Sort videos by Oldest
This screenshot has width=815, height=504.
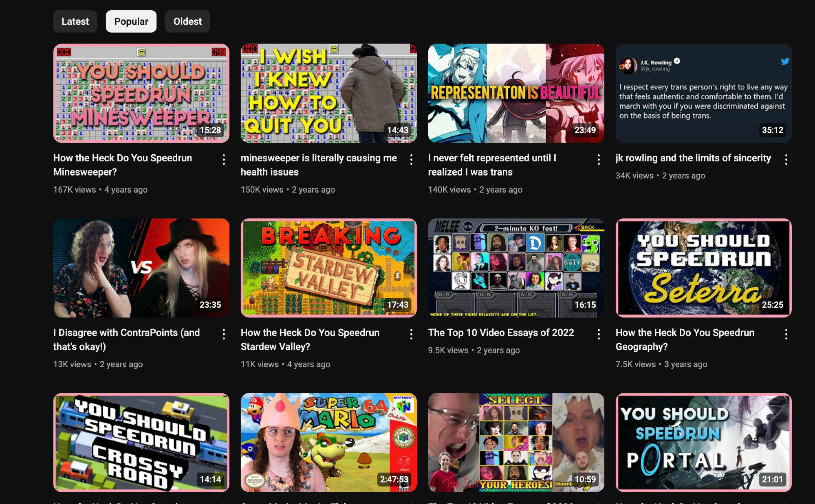[187, 22]
